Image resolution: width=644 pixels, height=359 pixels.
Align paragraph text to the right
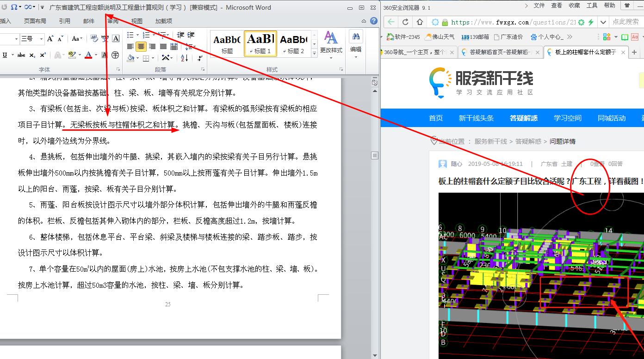pyautogui.click(x=152, y=46)
